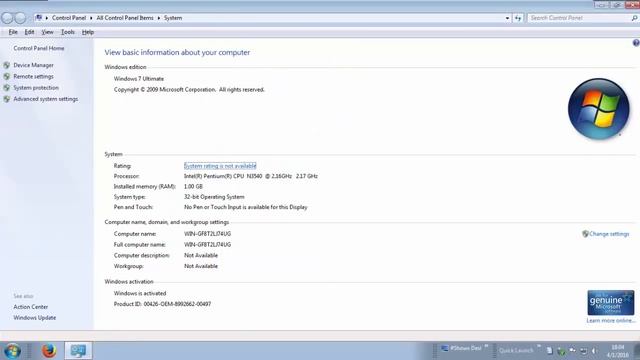Open the Edit menu
Image resolution: width=640 pixels, height=360 pixels.
29,32
